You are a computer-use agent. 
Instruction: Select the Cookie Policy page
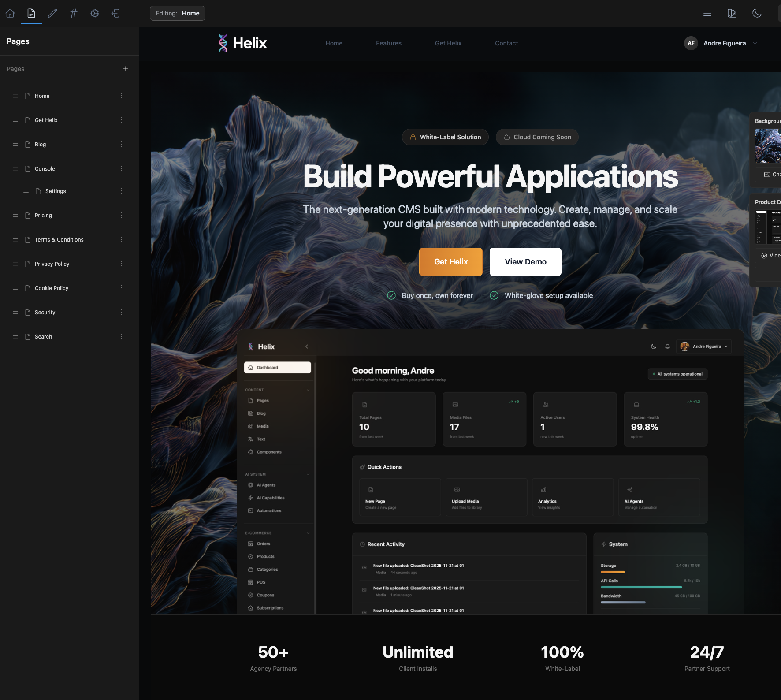52,288
